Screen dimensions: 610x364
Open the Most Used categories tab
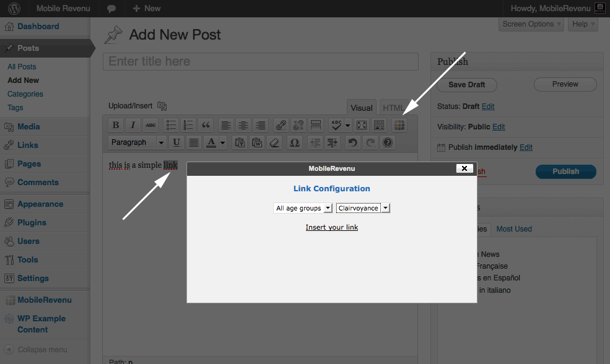click(514, 229)
